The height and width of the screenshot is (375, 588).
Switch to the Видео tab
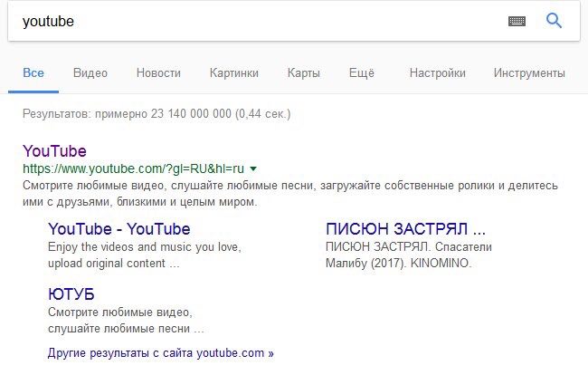click(90, 72)
